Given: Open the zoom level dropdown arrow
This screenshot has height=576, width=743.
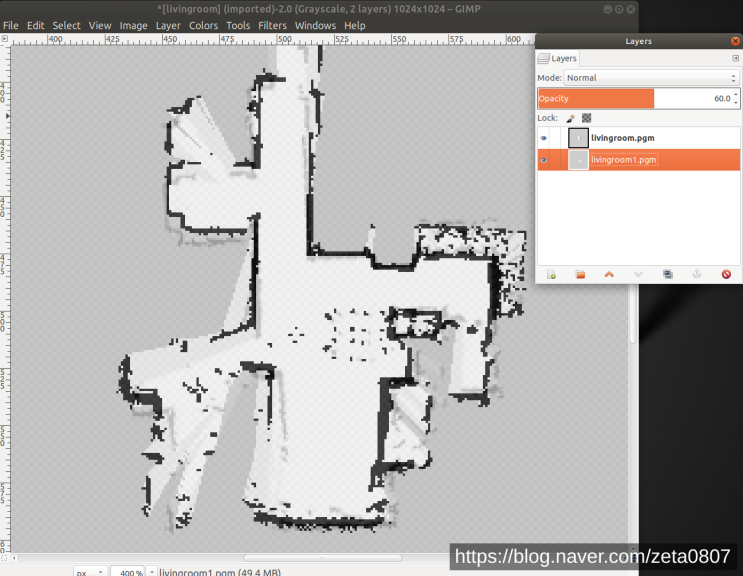Looking at the screenshot, I should coord(151,572).
